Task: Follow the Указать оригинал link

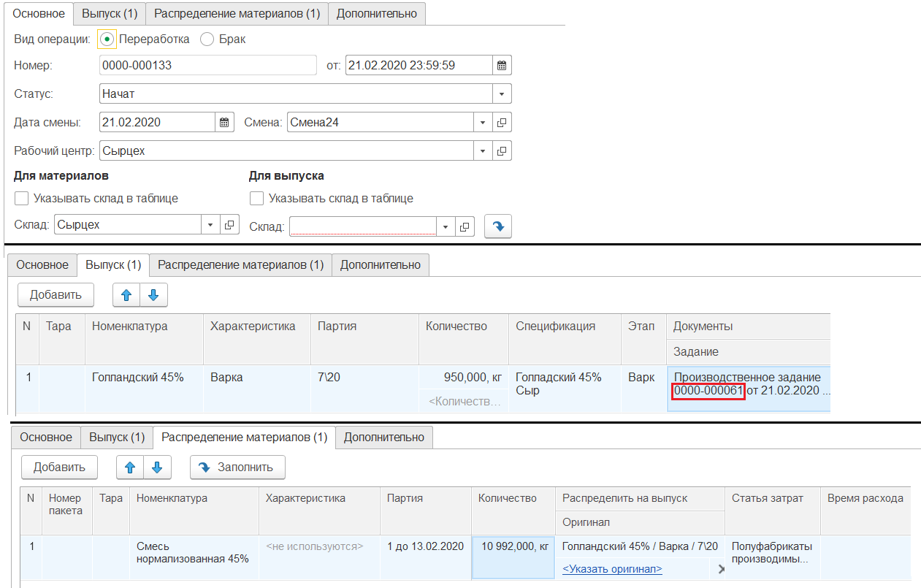Action: pyautogui.click(x=612, y=569)
